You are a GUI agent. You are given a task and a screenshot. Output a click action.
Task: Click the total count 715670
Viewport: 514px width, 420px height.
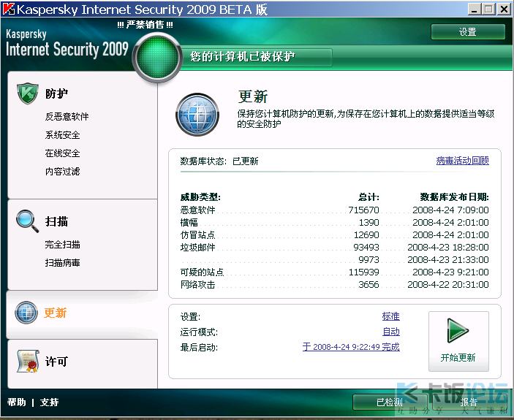pos(363,210)
